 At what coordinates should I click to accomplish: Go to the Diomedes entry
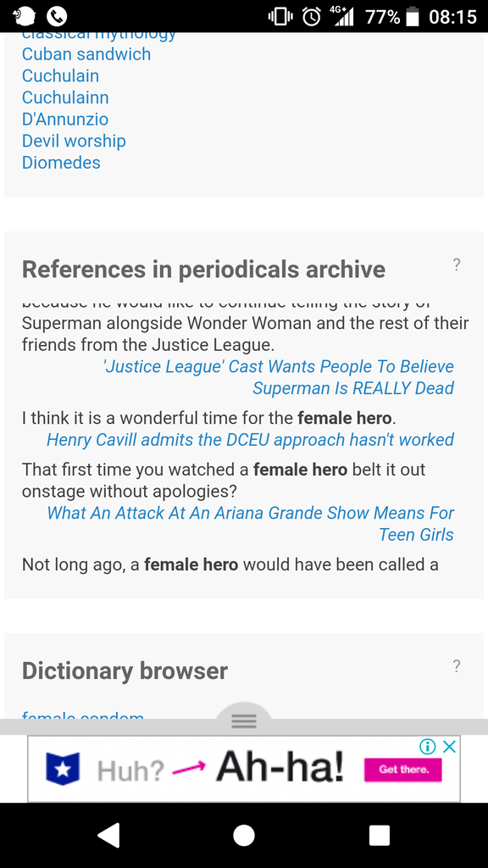[x=61, y=162]
